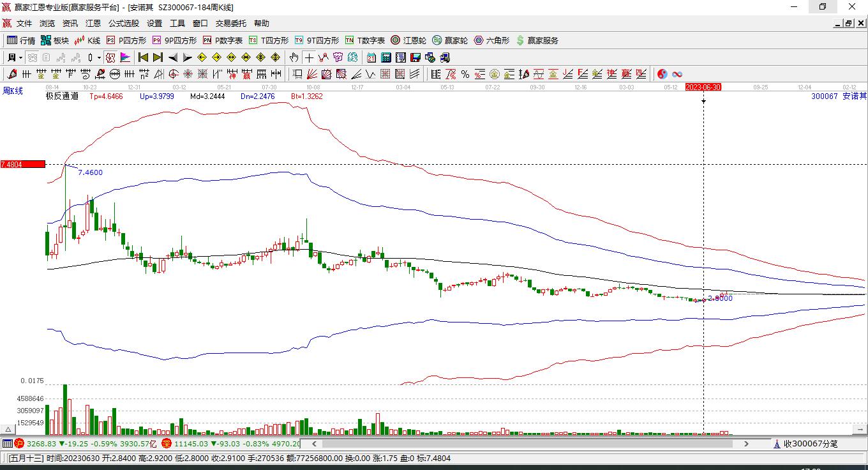Click the up-triangle button beside the volume pane
Viewport: 868px width, 470px height.
[8, 430]
